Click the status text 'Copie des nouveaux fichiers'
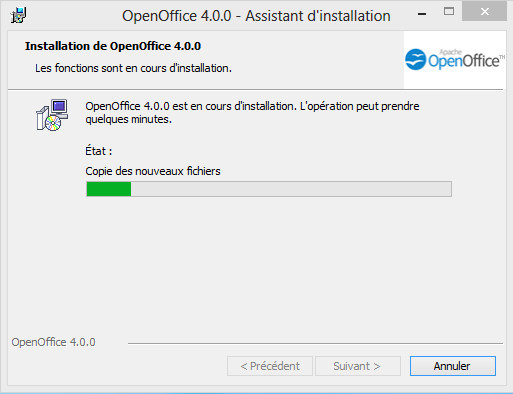The height and width of the screenshot is (394, 513). pos(153,171)
